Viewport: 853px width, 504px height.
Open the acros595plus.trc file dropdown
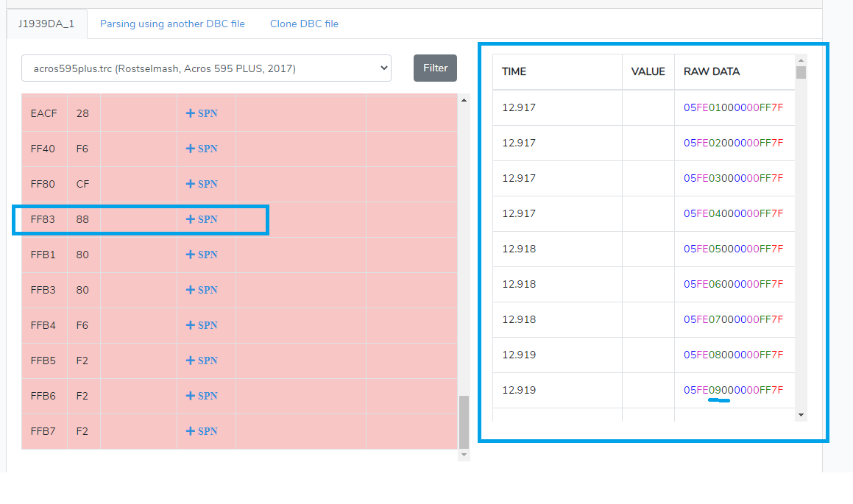coord(206,68)
